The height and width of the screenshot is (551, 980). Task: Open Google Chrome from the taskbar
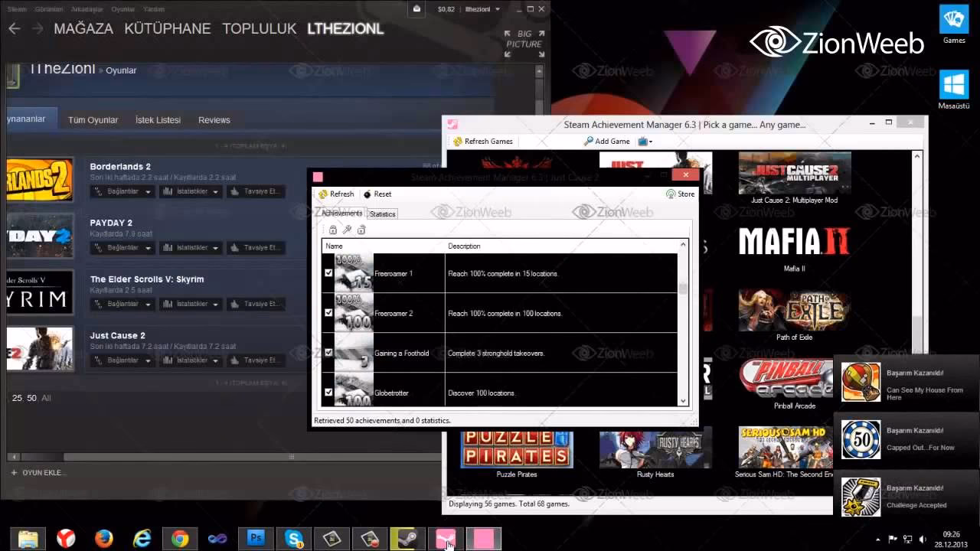pos(180,539)
